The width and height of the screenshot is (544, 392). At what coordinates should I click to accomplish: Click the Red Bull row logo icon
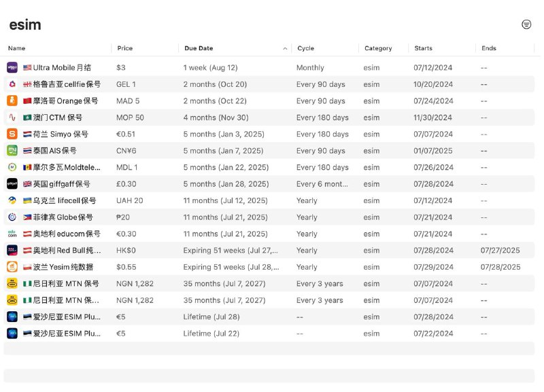[x=12, y=250]
